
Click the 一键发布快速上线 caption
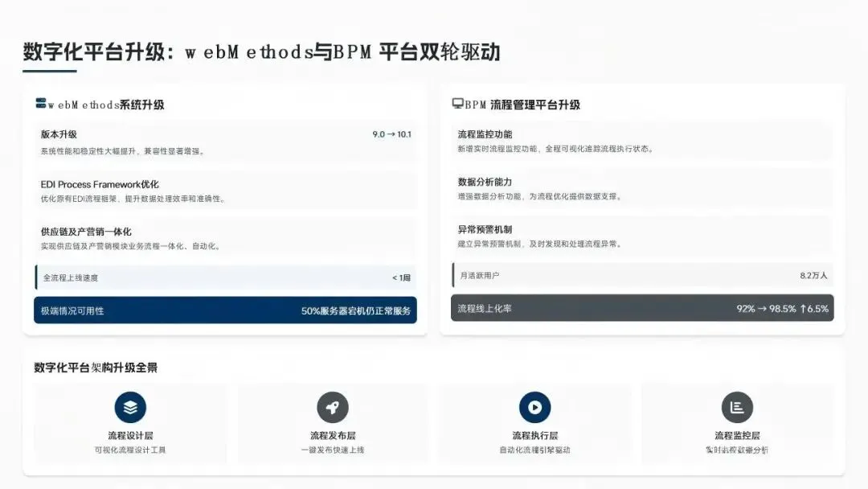(333, 450)
